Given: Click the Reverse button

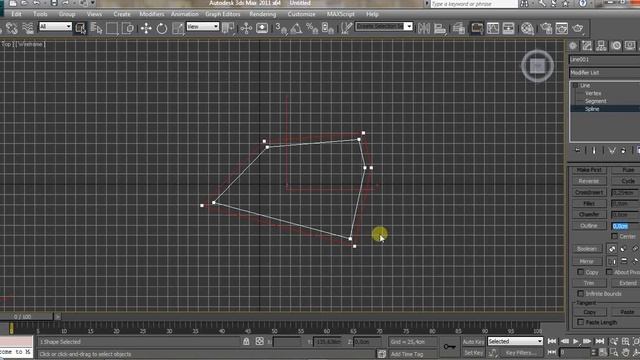Looking at the screenshot, I should click(x=589, y=181).
